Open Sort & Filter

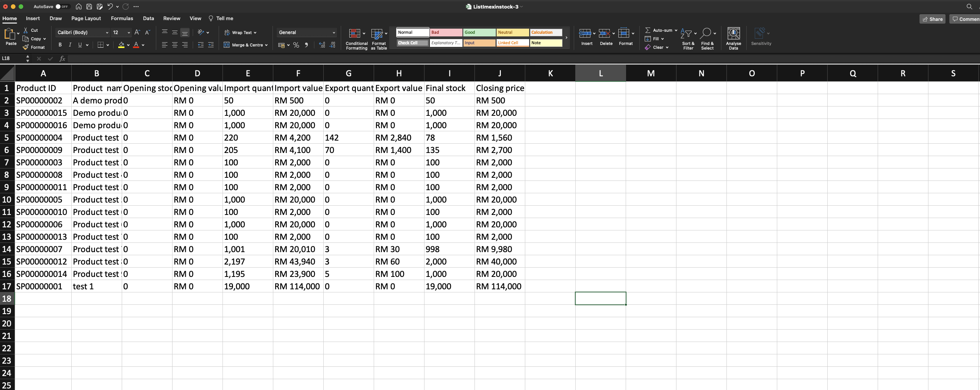688,39
